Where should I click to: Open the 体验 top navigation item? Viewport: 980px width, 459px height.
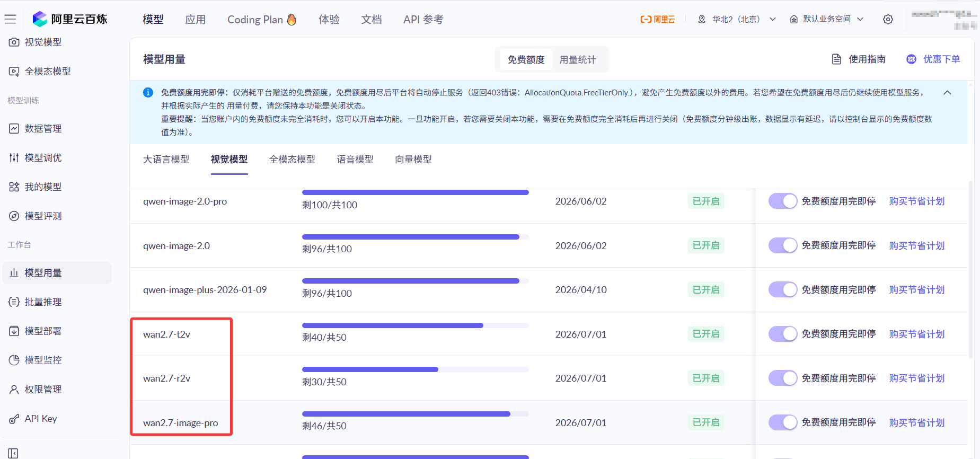pyautogui.click(x=329, y=20)
